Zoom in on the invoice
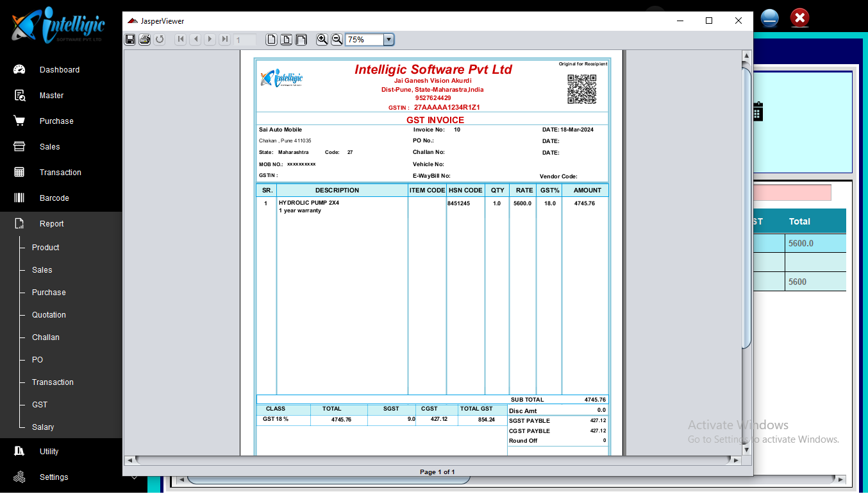 click(x=322, y=40)
